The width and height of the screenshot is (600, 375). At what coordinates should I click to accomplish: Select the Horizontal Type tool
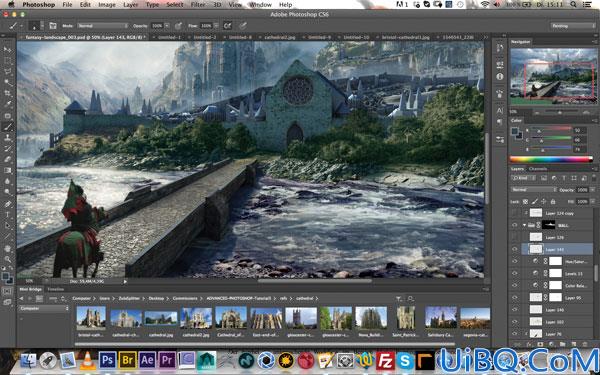pyautogui.click(x=7, y=215)
